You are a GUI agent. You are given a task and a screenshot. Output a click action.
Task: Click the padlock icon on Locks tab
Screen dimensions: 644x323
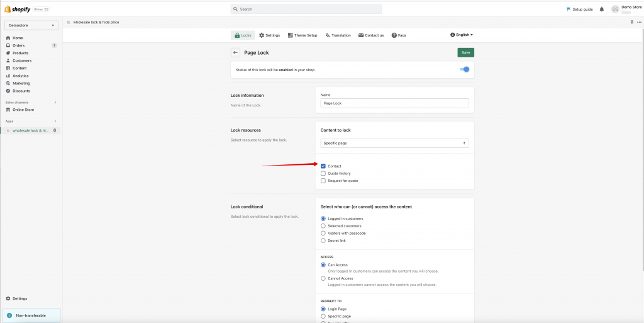237,35
